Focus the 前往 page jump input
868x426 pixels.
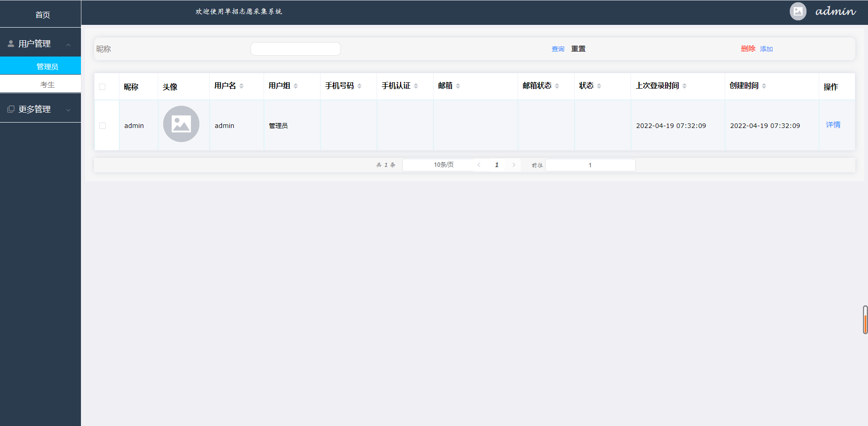point(590,165)
